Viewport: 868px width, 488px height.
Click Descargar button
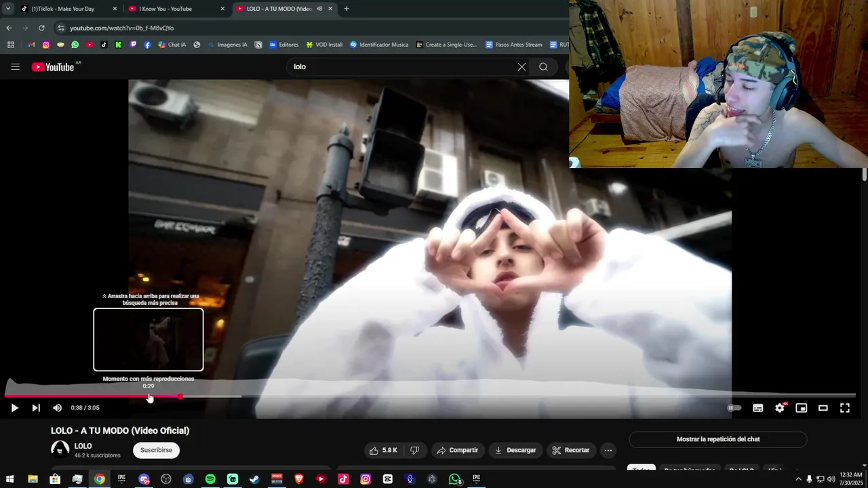515,450
